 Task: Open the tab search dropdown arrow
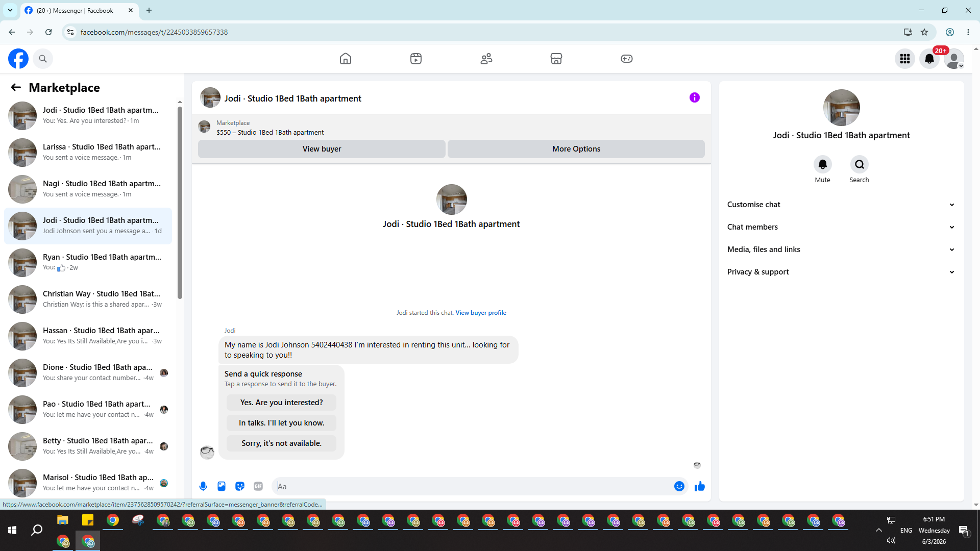point(10,10)
